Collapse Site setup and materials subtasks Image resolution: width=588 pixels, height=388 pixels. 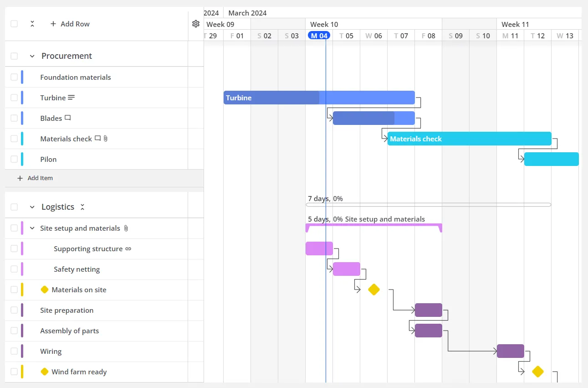coord(31,228)
